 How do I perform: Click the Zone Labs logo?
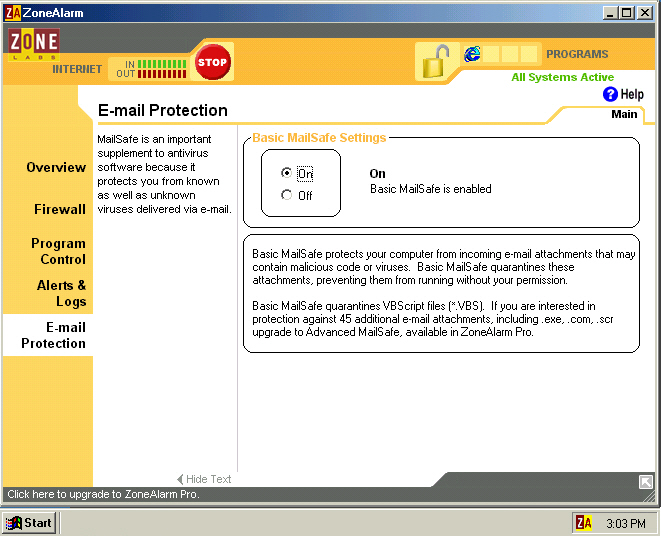pos(34,45)
